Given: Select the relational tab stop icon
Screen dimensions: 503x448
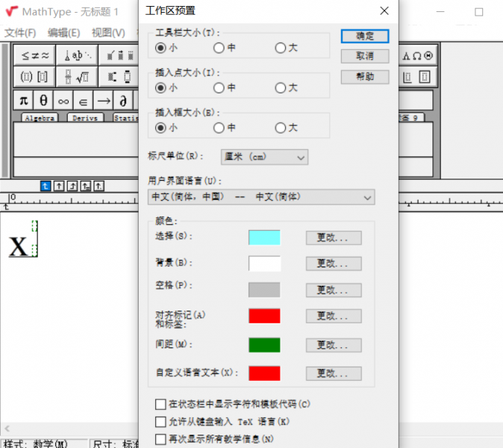Looking at the screenshot, I should click(x=86, y=186).
